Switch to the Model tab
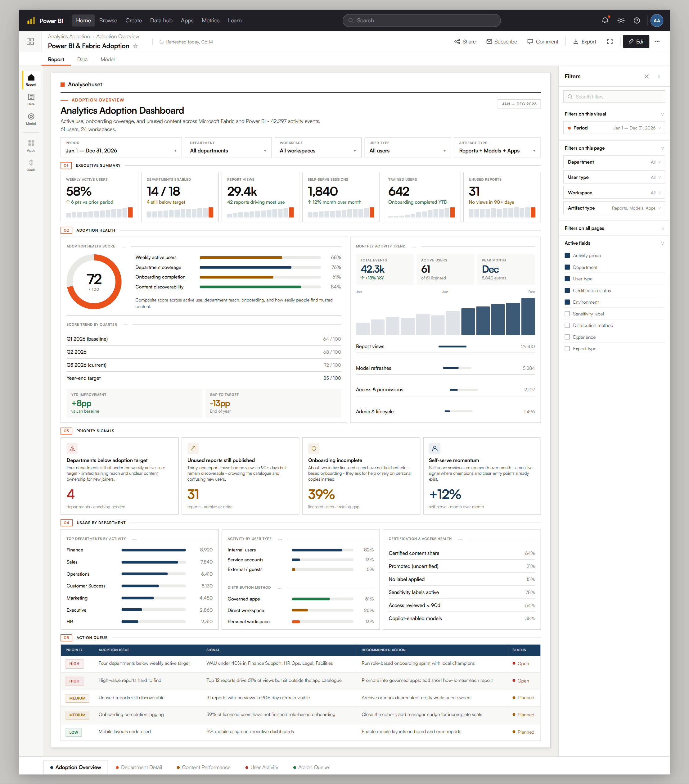The height and width of the screenshot is (784, 689). pos(107,59)
